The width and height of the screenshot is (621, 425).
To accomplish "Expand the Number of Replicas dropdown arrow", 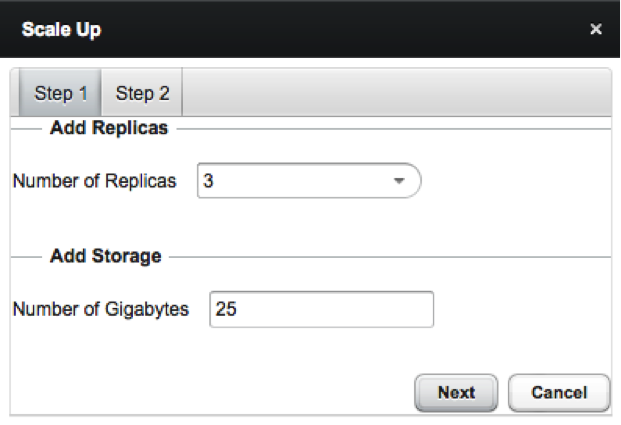I will point(398,182).
